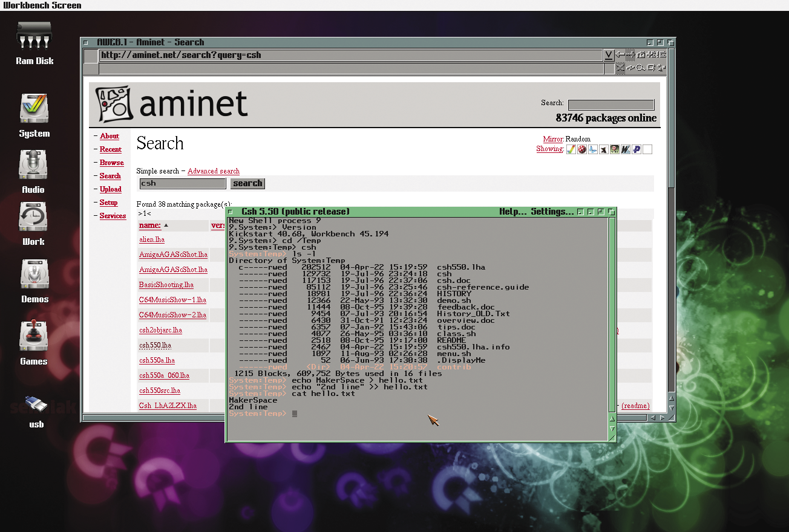The image size is (789, 532).
Task: Click the Mirror link
Action: pyautogui.click(x=553, y=139)
